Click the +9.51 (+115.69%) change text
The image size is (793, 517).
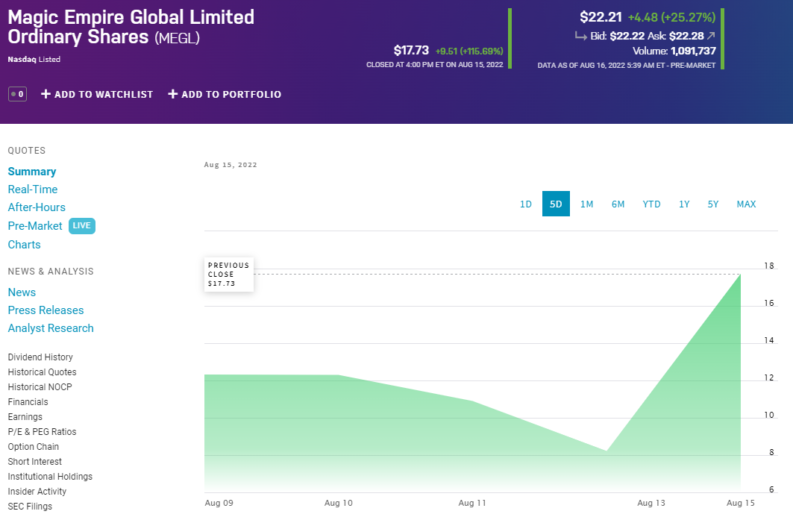tap(469, 51)
